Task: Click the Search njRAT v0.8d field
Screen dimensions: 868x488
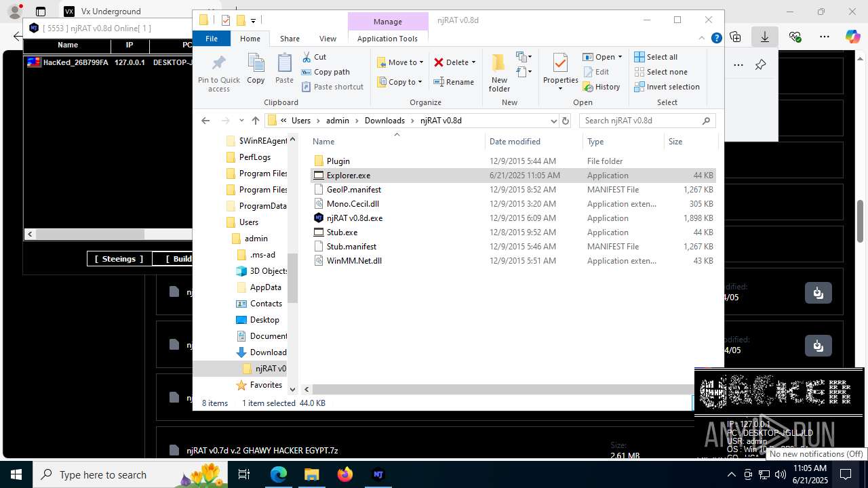Action: click(647, 121)
